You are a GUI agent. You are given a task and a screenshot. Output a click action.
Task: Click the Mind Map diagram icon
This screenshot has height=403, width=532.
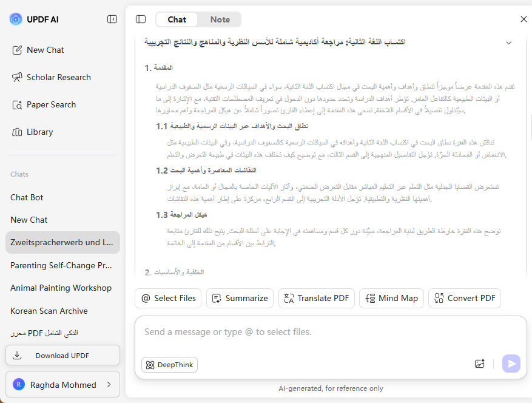coord(370,299)
